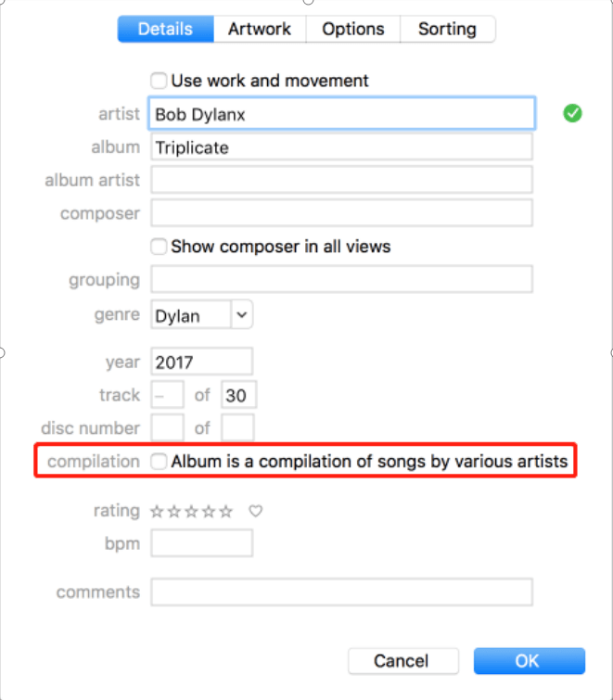Click the heart icon next to the rating
This screenshot has height=700, width=613.
click(256, 511)
